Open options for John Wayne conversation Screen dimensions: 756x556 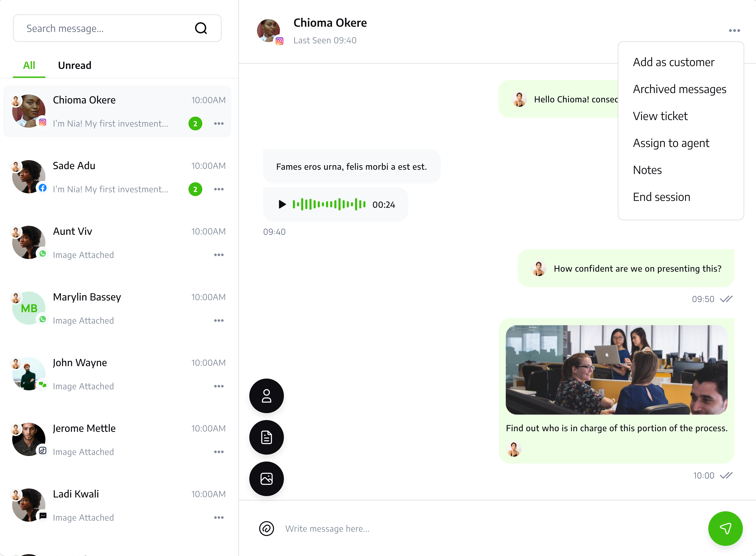click(219, 386)
